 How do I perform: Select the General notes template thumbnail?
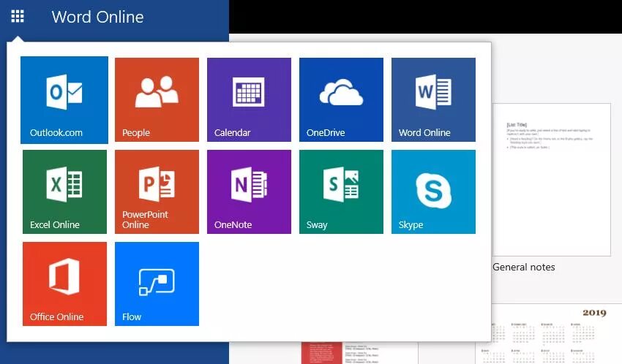(552, 179)
